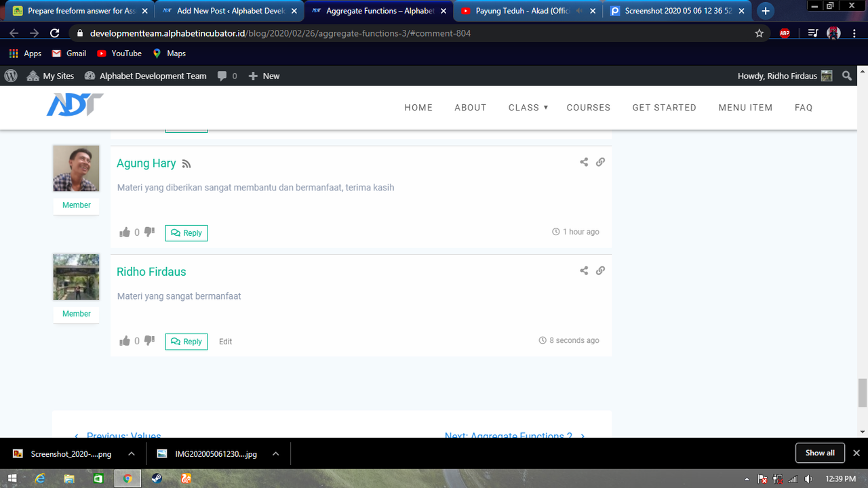Viewport: 868px width, 488px height.
Task: Open the Windows Start menu
Action: coord(12,479)
